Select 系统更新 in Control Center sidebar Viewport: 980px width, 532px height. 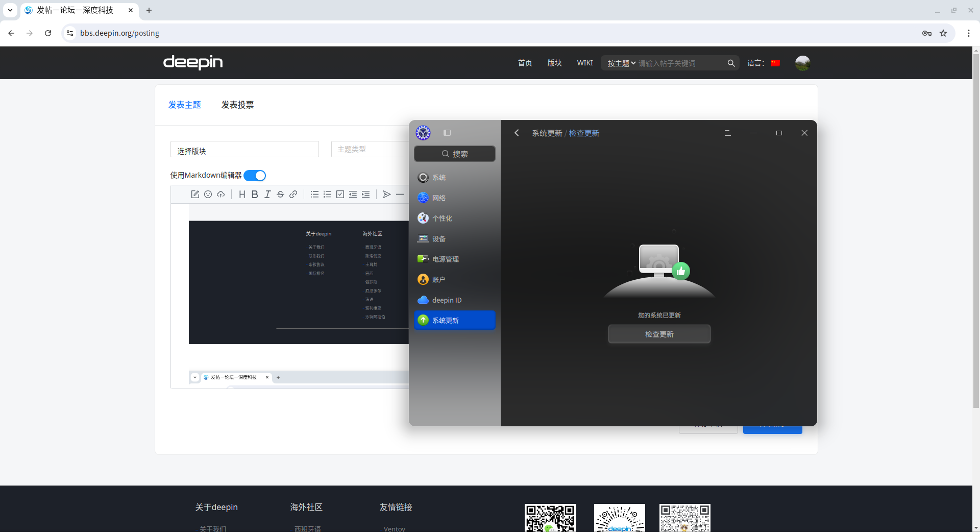pos(455,320)
